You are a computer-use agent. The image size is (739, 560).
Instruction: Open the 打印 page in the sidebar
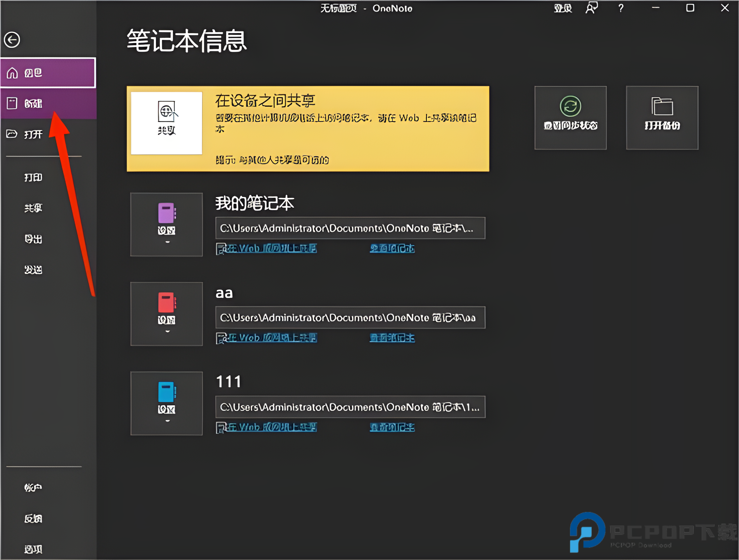[33, 177]
